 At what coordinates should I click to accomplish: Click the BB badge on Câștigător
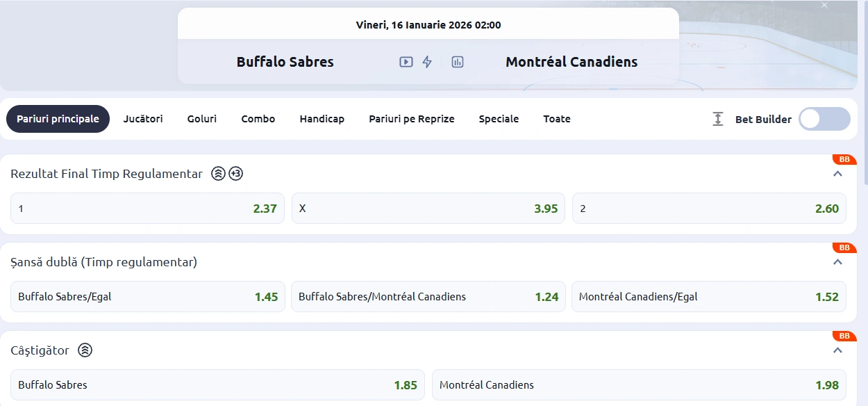(844, 335)
